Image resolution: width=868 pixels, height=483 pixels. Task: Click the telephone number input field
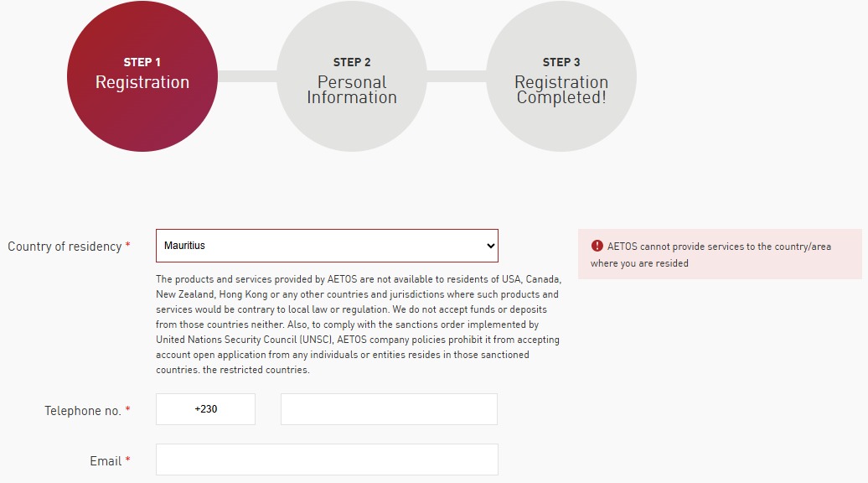pyautogui.click(x=389, y=408)
